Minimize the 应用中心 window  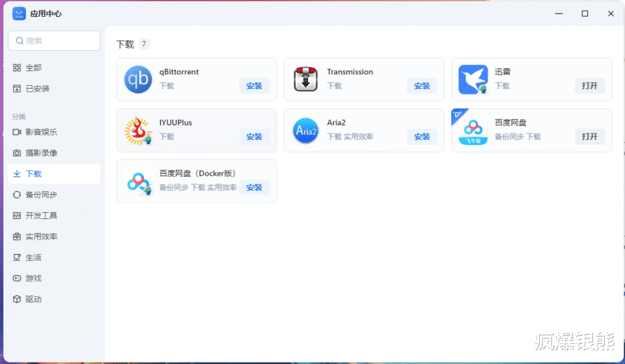[559, 14]
